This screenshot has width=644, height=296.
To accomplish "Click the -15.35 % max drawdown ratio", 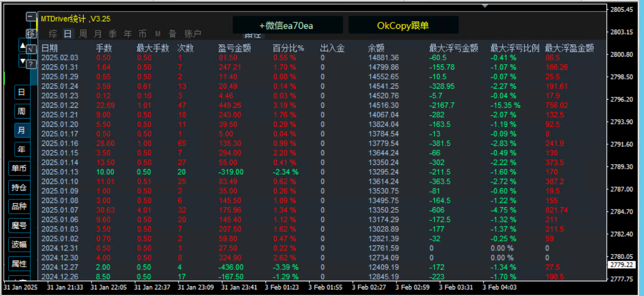I will click(506, 105).
